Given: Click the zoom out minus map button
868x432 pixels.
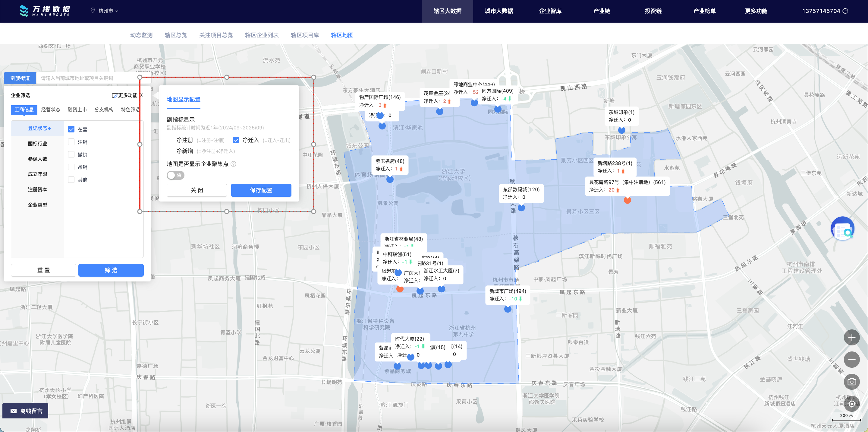Looking at the screenshot, I should pos(851,360).
